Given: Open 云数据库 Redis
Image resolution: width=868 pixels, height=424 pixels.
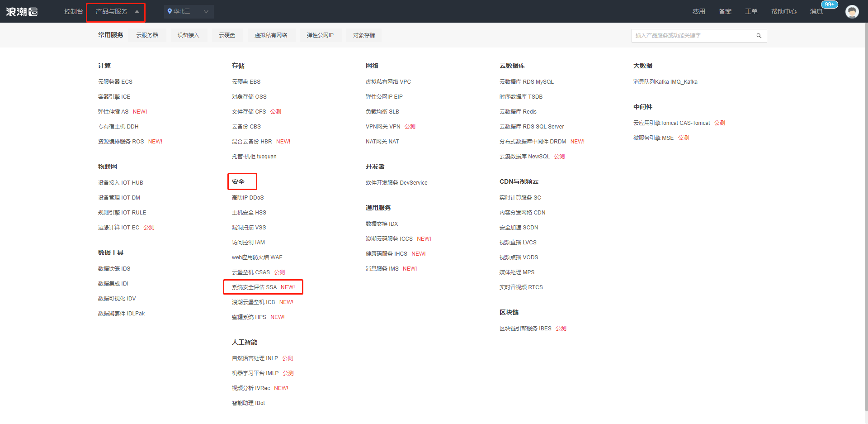Looking at the screenshot, I should click(518, 112).
